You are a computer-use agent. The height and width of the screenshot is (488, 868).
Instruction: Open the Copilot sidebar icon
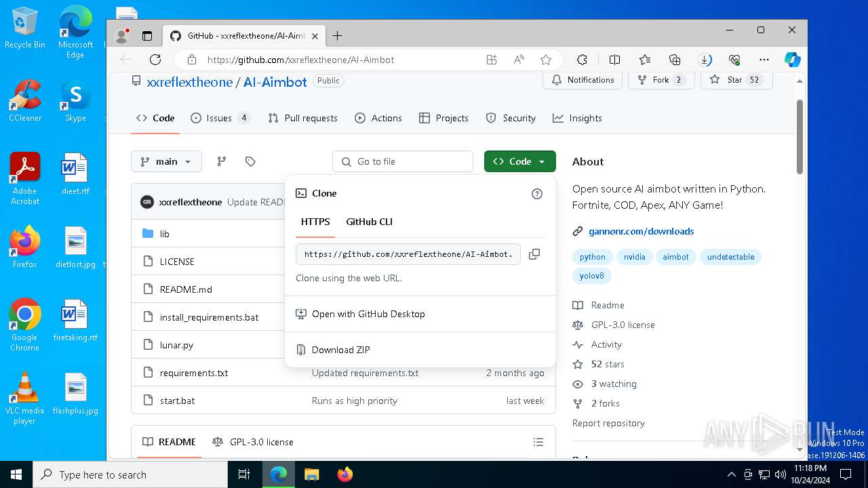coord(792,60)
